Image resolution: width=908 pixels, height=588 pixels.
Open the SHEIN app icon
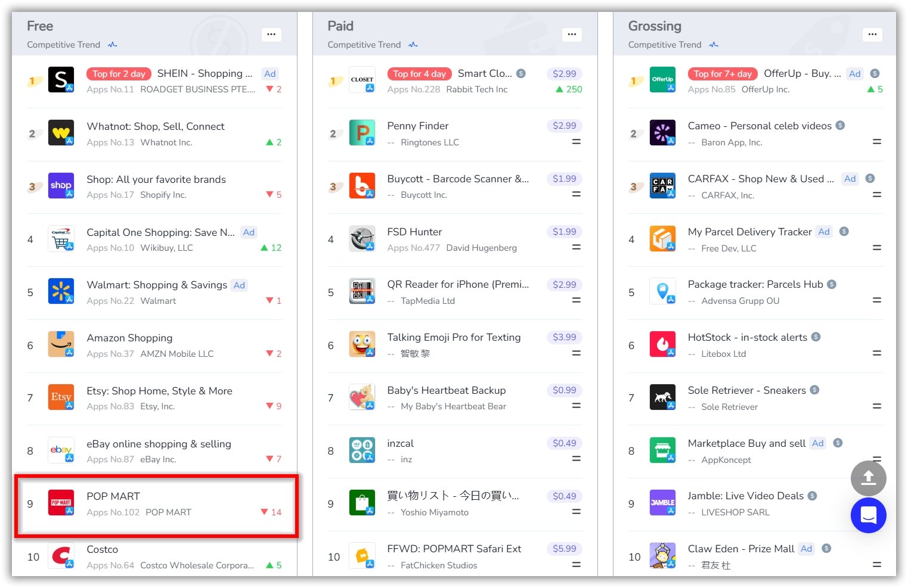click(x=61, y=80)
